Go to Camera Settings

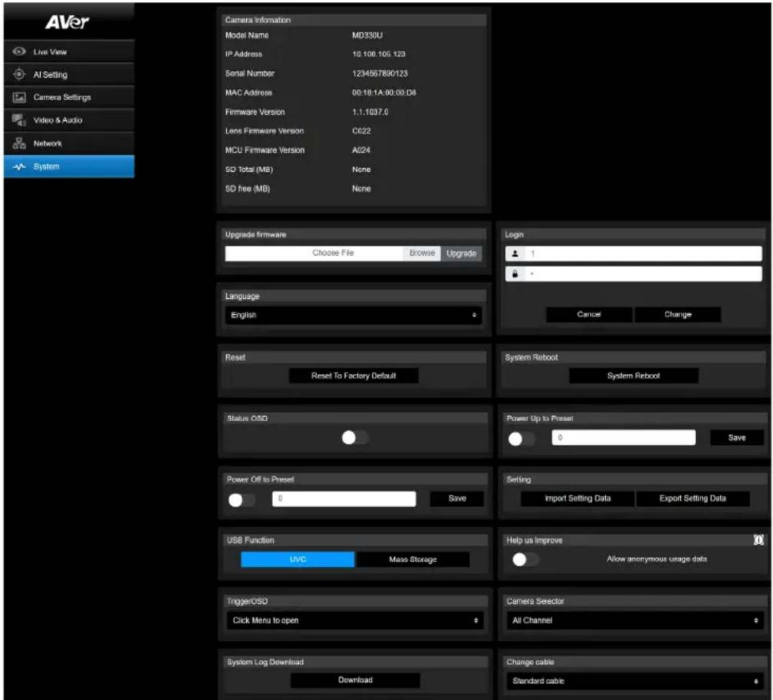(69, 97)
